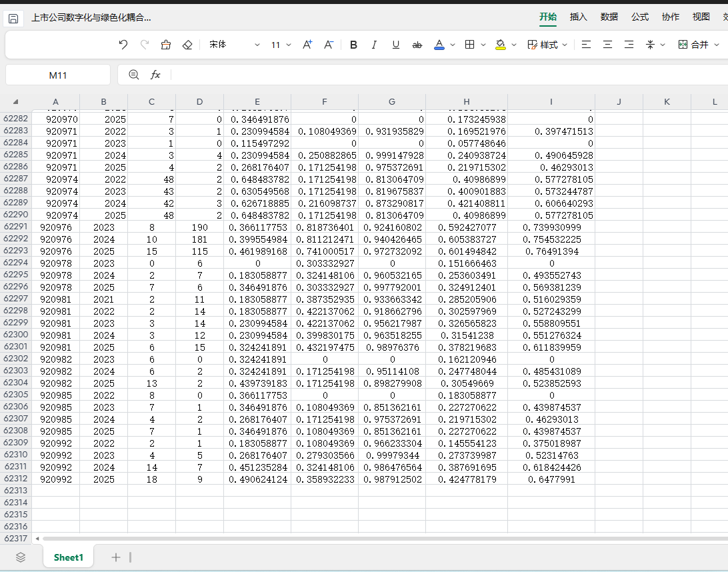Screen dimensions: 728x572
Task: Expand the vertical alignment dropdown arrow
Action: coord(663,45)
